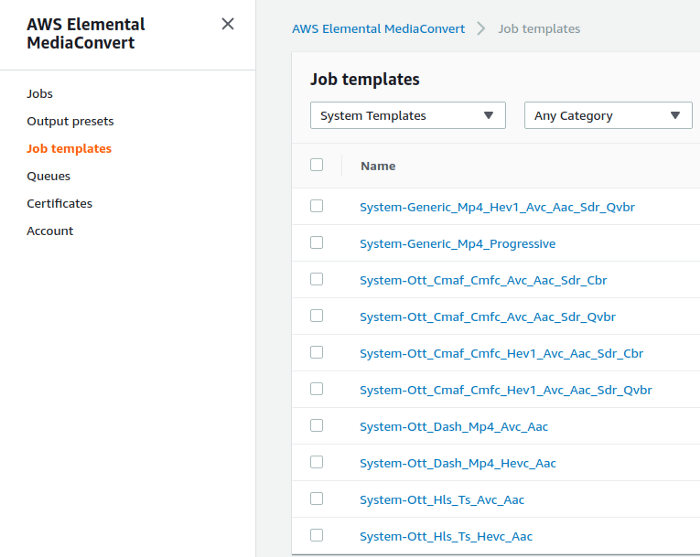The height and width of the screenshot is (557, 700).
Task: Expand the Any Category dropdown
Action: pyautogui.click(x=608, y=116)
